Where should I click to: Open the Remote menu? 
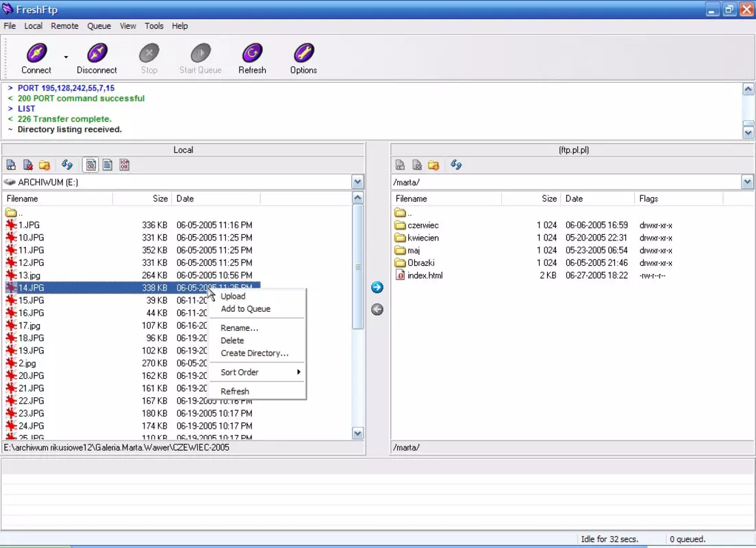click(64, 26)
